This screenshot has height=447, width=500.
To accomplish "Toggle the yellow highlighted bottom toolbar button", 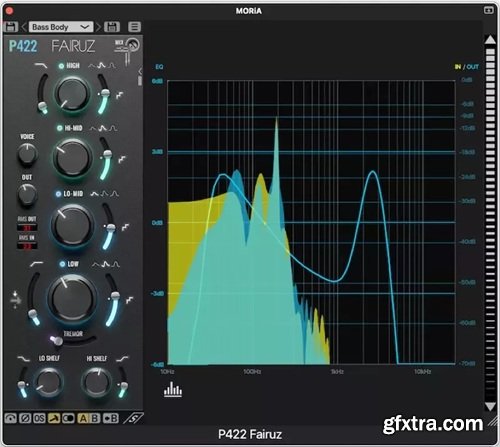I will (54, 418).
